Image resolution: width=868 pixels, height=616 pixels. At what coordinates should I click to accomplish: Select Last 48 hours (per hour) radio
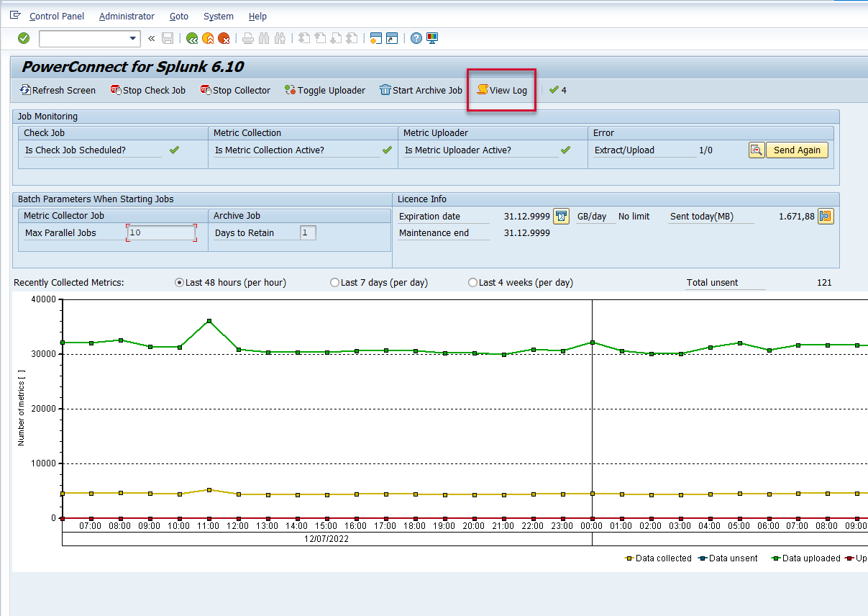point(180,283)
